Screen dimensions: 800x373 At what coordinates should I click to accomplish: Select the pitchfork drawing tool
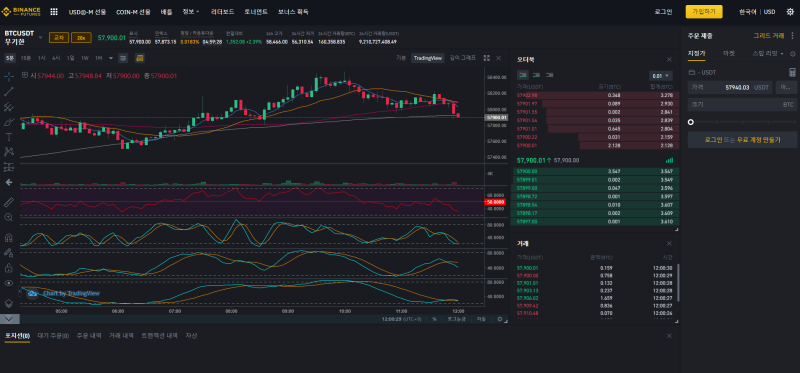[9, 107]
